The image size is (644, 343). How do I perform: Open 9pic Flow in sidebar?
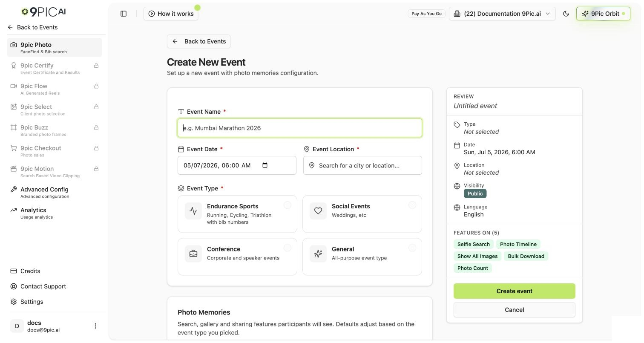pos(55,89)
